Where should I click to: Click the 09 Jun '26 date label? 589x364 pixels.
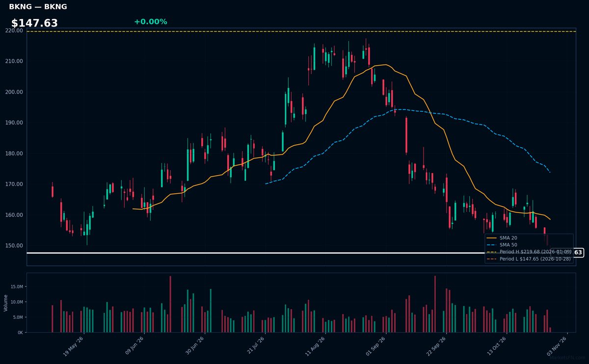(x=134, y=346)
